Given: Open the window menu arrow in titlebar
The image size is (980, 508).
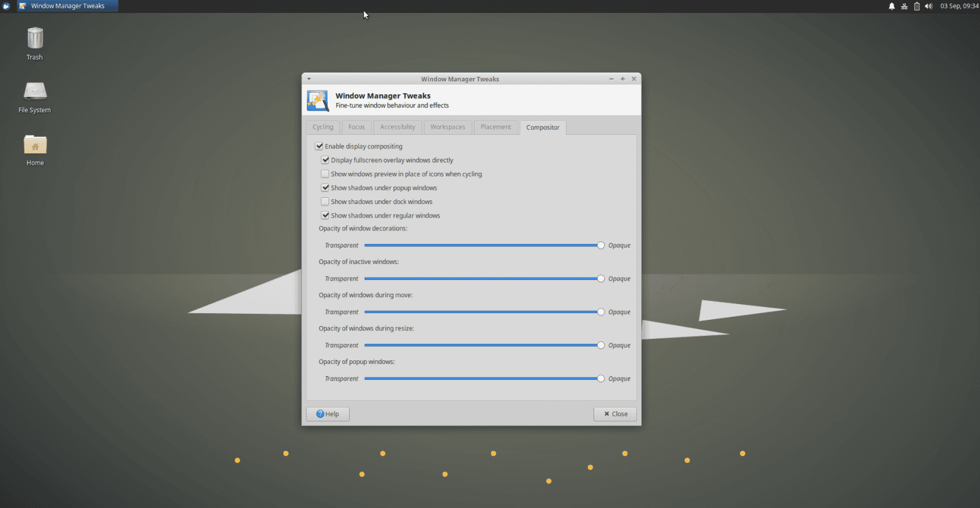Looking at the screenshot, I should (309, 79).
